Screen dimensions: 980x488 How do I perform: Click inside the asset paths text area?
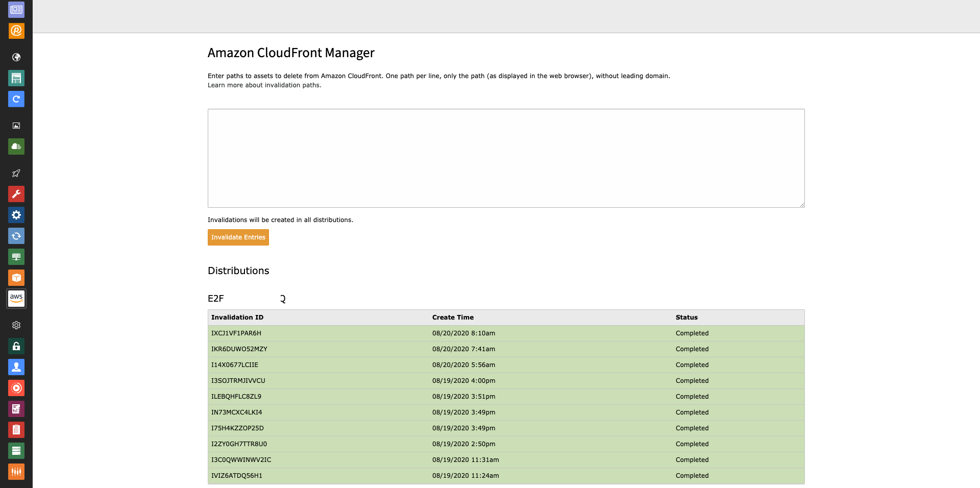coord(505,158)
